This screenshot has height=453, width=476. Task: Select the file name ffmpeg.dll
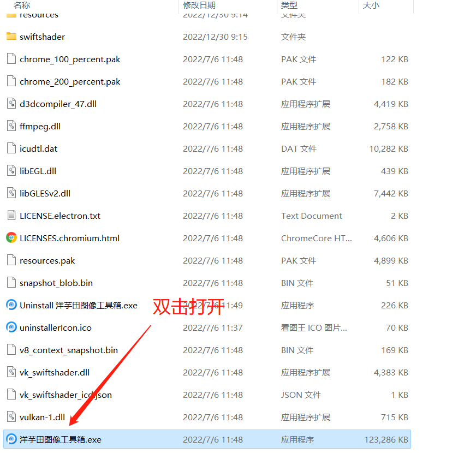(x=40, y=126)
